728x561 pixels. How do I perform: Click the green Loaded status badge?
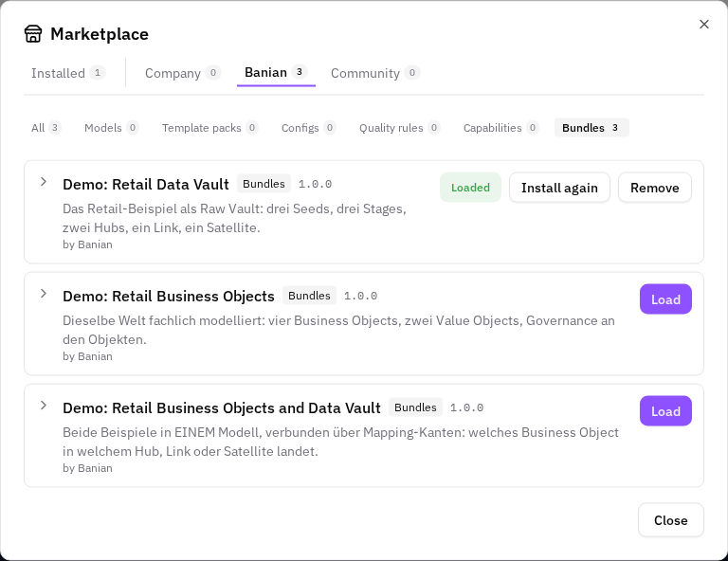click(470, 188)
